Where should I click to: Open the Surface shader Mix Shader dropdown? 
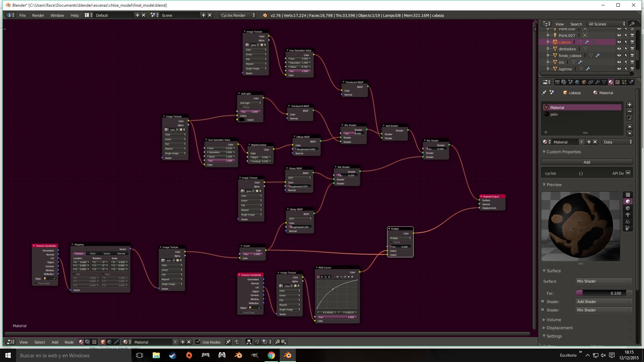point(603,281)
